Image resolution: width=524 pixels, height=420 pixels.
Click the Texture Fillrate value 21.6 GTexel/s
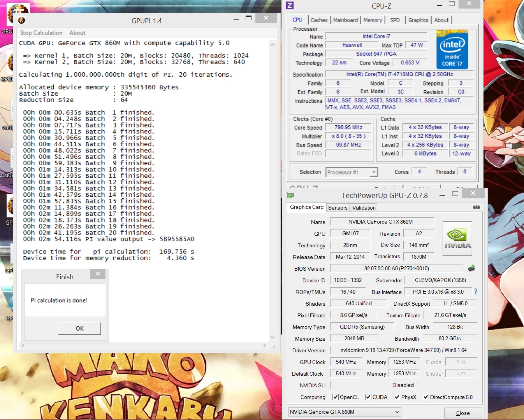click(450, 315)
